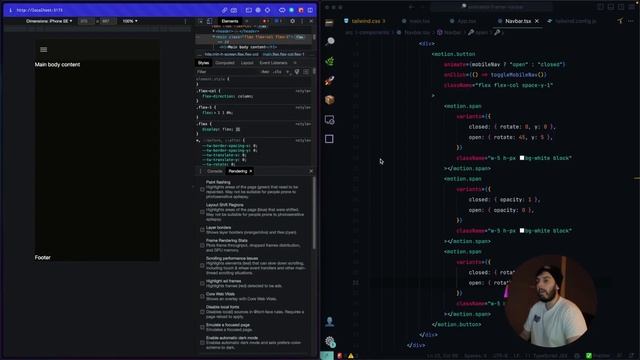The width and height of the screenshot is (640, 360).
Task: Open the red errors counter in the DevTools toolbar
Action: tap(265, 21)
